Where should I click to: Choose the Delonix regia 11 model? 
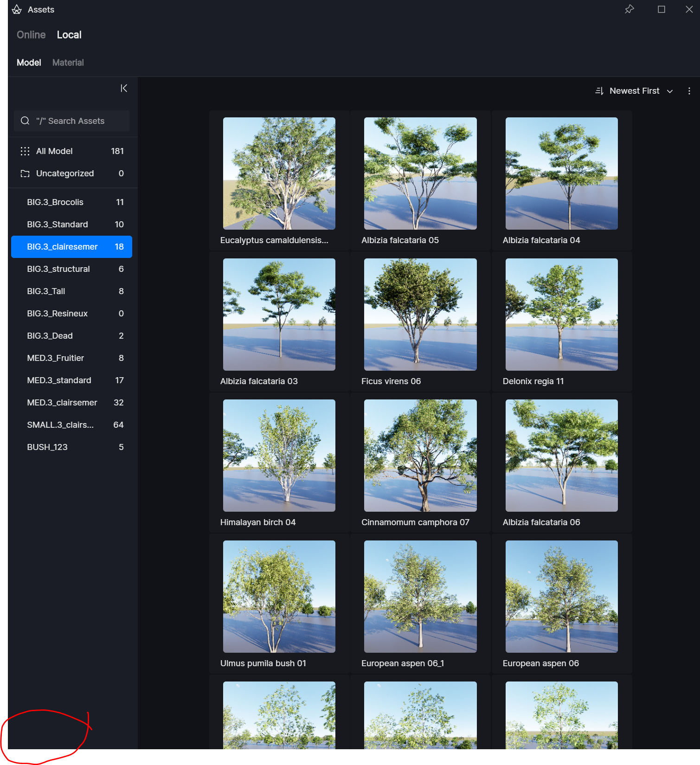561,315
